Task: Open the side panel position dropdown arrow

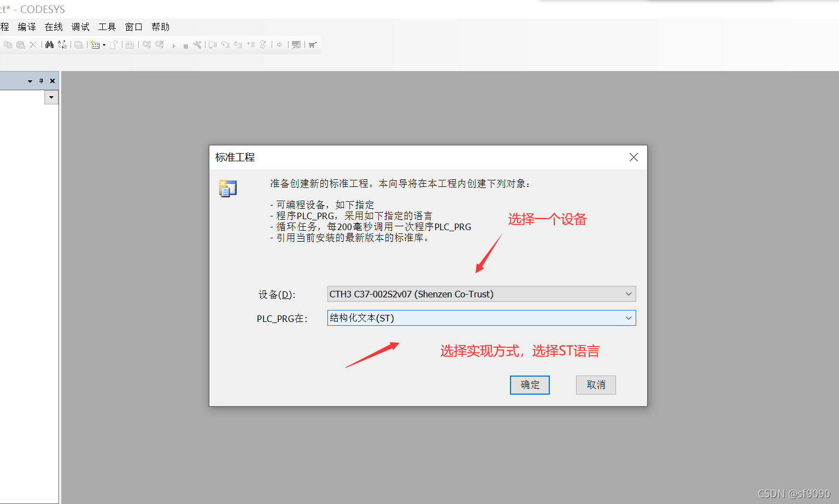Action: (30, 81)
